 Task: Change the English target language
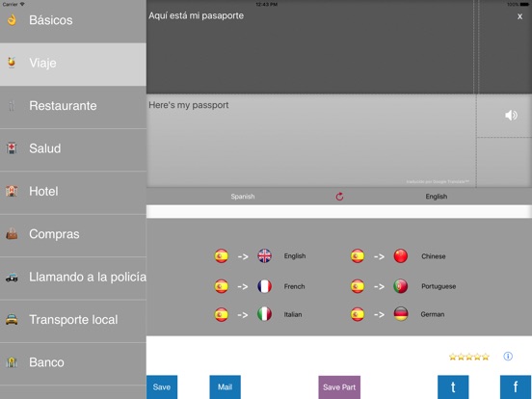pyautogui.click(x=437, y=197)
